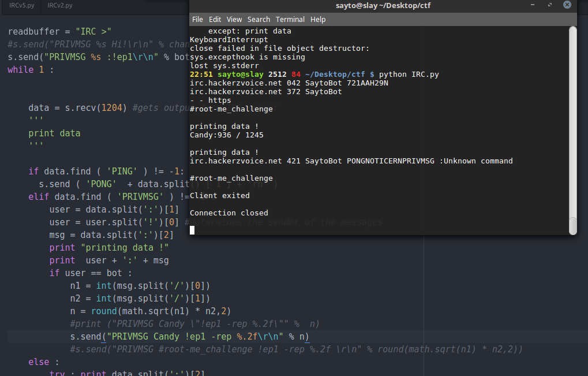Open the View menu in the terminal

234,20
